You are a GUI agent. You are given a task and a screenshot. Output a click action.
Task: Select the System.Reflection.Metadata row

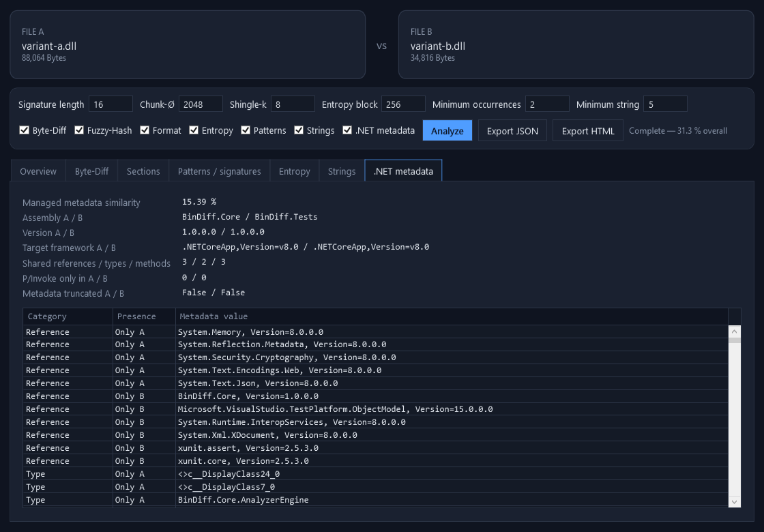point(375,344)
